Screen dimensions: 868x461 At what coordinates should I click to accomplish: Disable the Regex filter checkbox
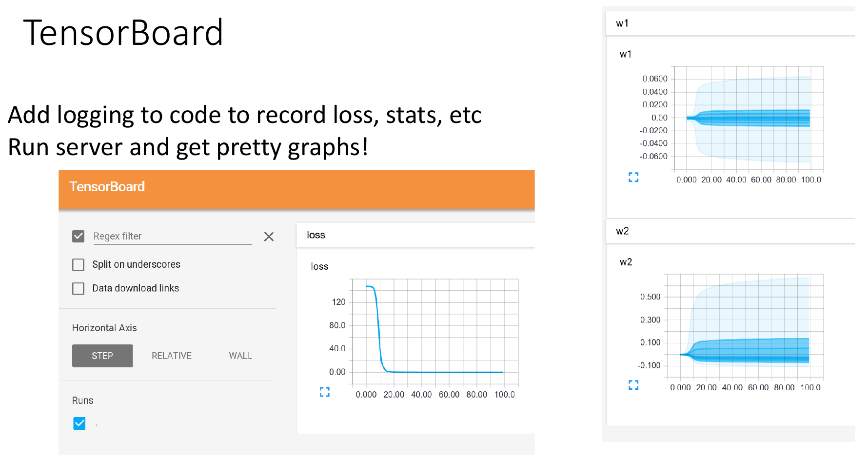pyautogui.click(x=78, y=236)
